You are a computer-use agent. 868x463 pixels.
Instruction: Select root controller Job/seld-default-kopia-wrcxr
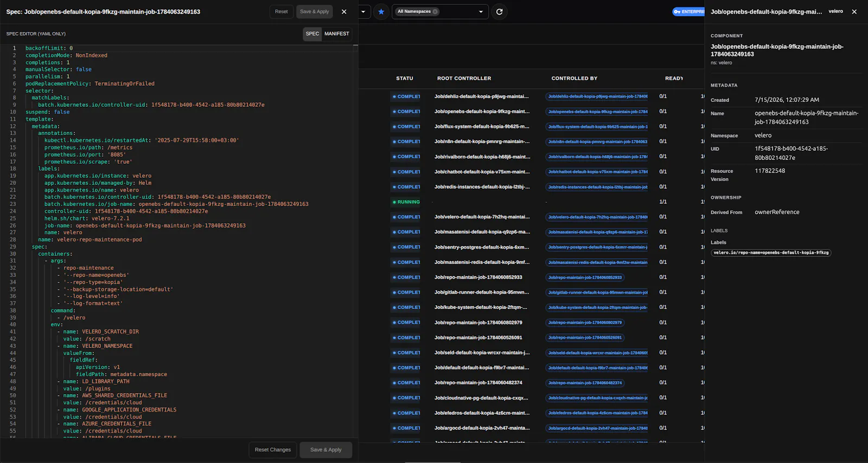482,352
